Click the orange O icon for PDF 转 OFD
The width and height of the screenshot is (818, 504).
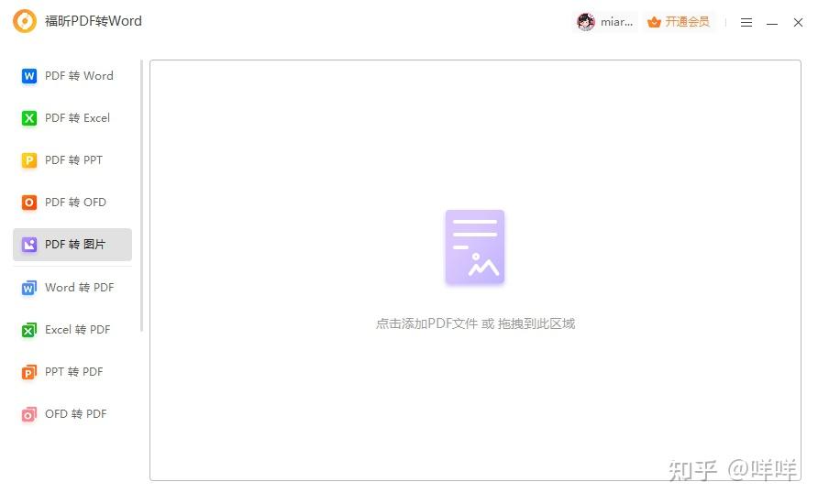click(x=29, y=203)
